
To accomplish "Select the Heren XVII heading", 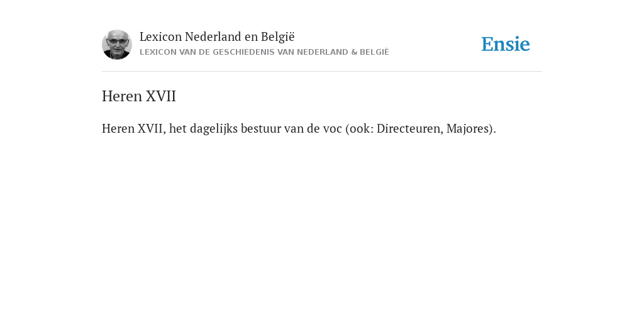I will pyautogui.click(x=139, y=96).
